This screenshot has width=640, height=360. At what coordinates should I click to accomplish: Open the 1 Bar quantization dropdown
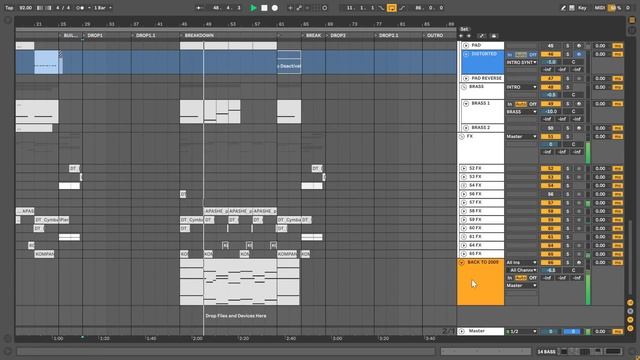click(102, 8)
